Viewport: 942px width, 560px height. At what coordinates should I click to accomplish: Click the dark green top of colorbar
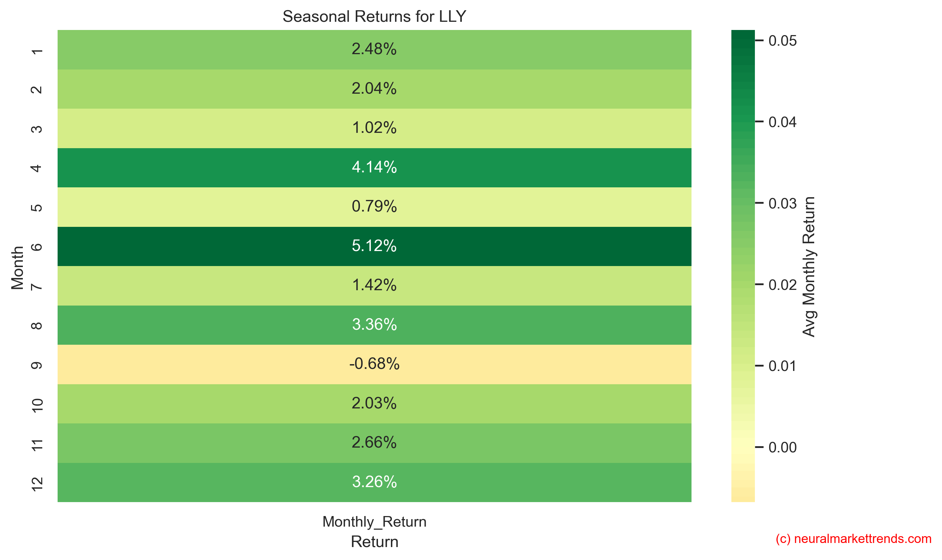pos(742,38)
